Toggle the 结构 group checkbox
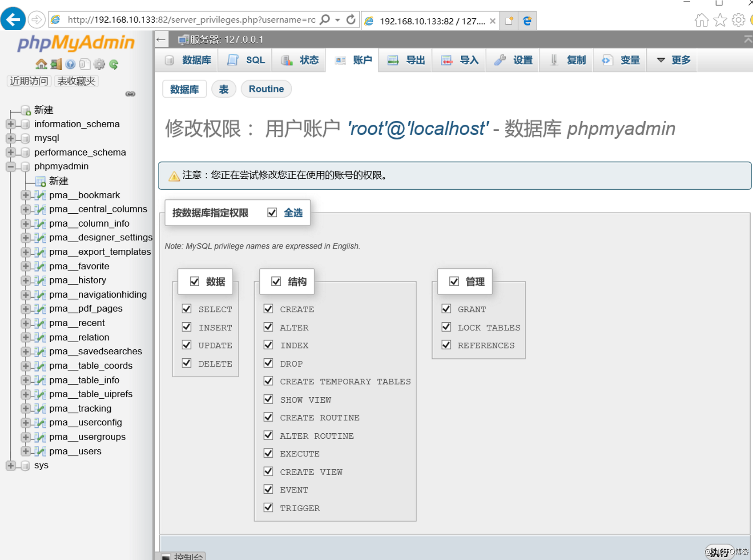This screenshot has height=560, width=753. [276, 281]
